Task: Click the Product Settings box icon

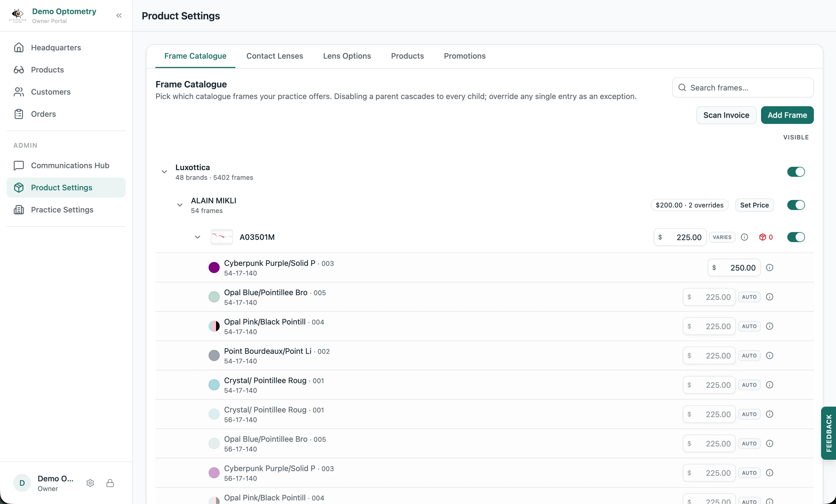Action: point(19,188)
